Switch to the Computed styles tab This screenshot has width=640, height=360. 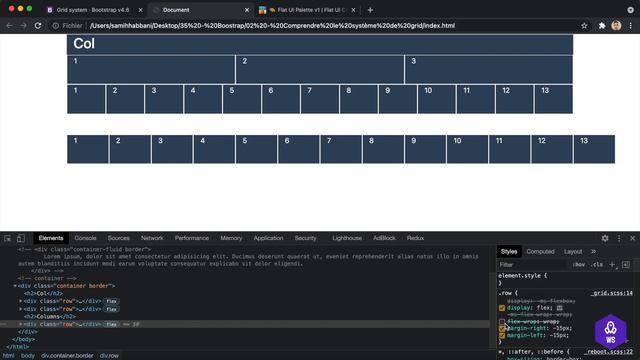(540, 251)
